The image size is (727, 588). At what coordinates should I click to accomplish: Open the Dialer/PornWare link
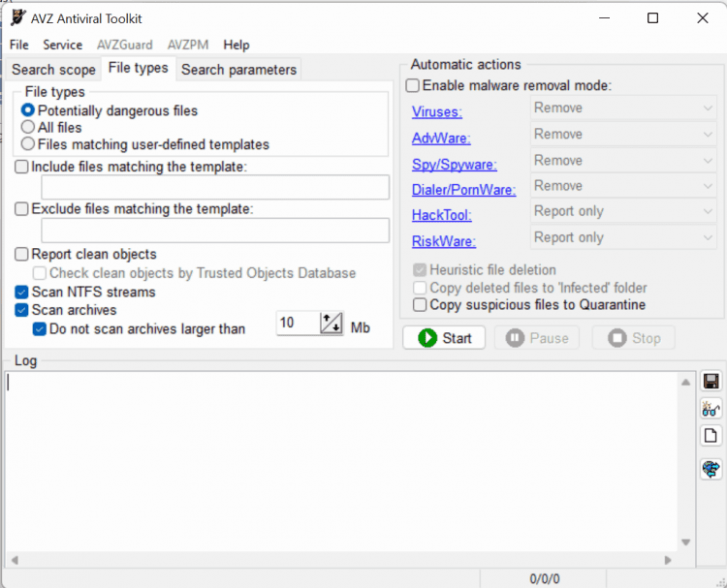[463, 190]
